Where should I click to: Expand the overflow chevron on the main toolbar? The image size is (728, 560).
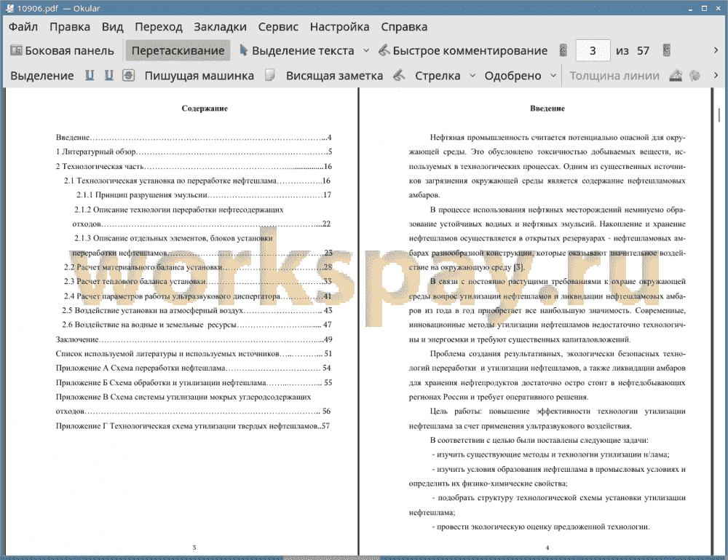716,51
